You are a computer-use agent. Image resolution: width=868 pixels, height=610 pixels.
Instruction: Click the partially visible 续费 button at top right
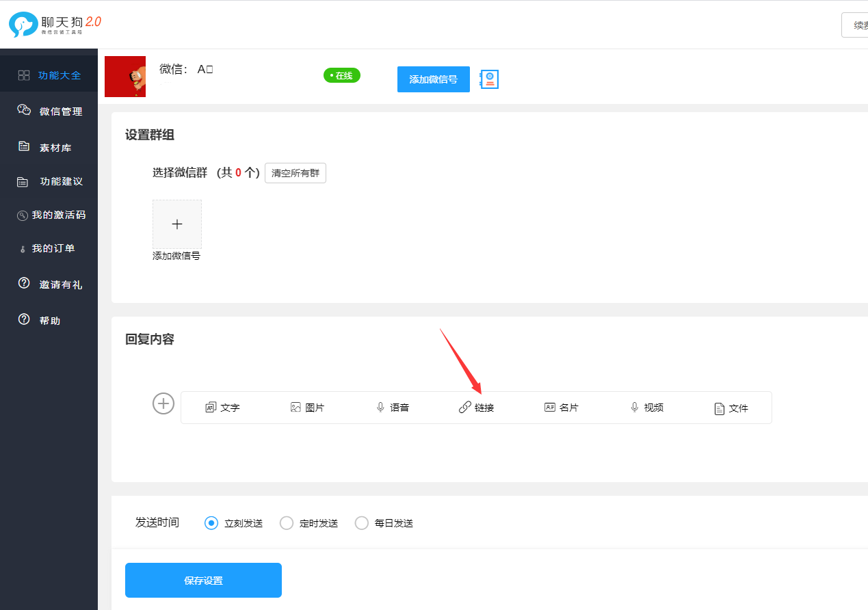pyautogui.click(x=855, y=25)
